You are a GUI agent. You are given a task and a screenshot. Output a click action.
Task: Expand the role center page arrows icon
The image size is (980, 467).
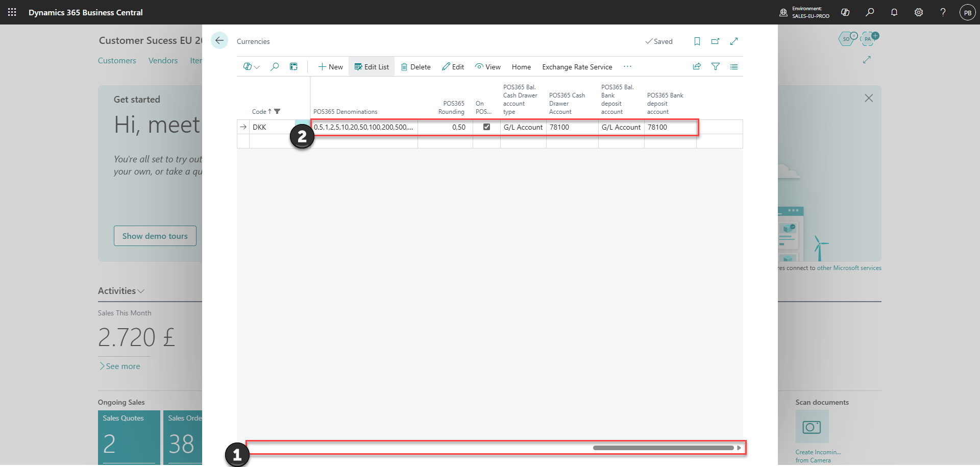point(867,60)
